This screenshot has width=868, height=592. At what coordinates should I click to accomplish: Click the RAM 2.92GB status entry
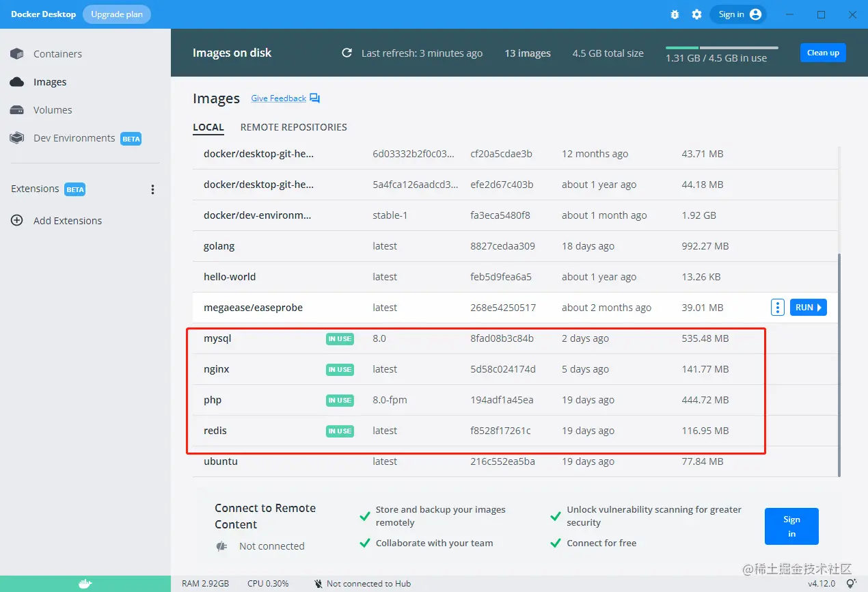click(x=205, y=584)
